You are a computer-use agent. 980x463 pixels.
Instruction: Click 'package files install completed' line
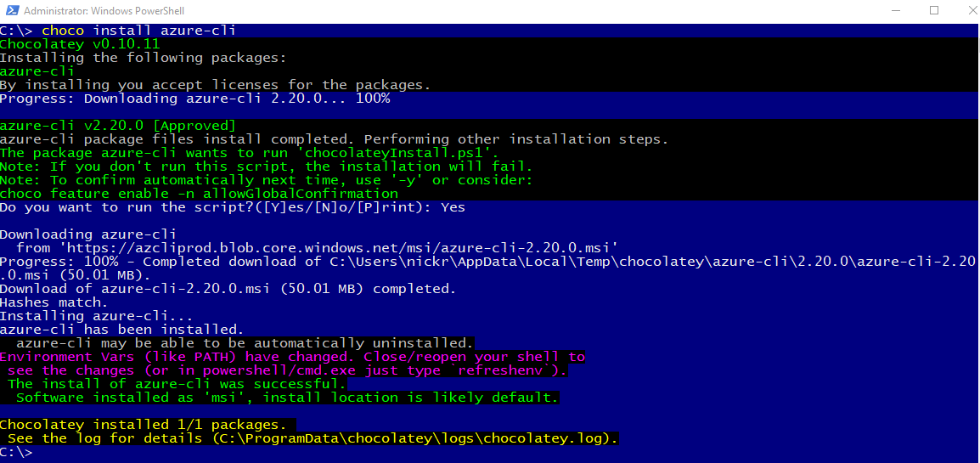pos(334,139)
